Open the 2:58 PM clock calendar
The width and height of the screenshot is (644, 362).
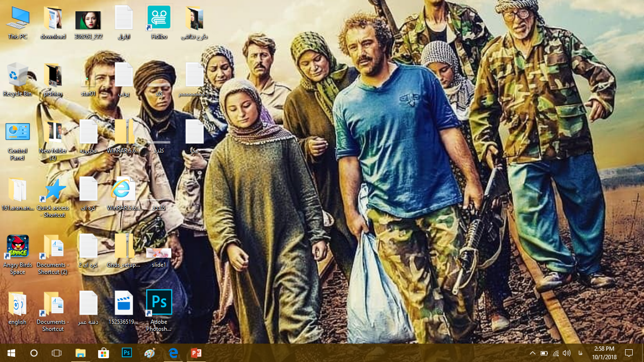point(604,353)
